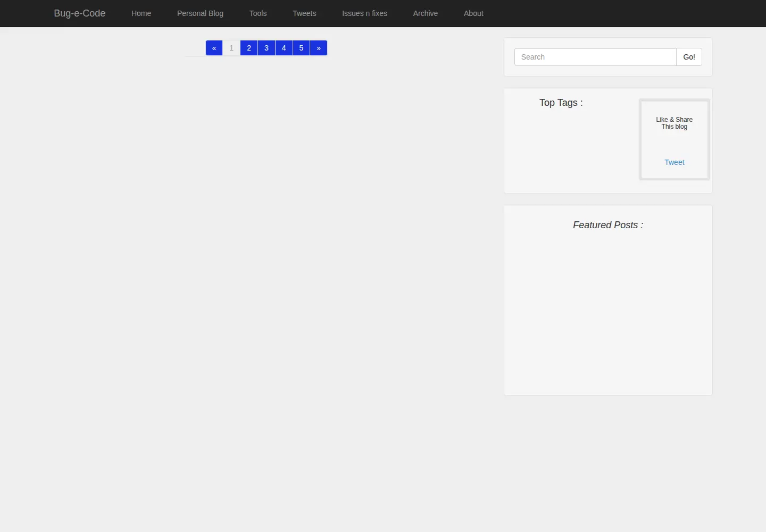
Task: Select the Tools nav item
Action: pos(258,13)
